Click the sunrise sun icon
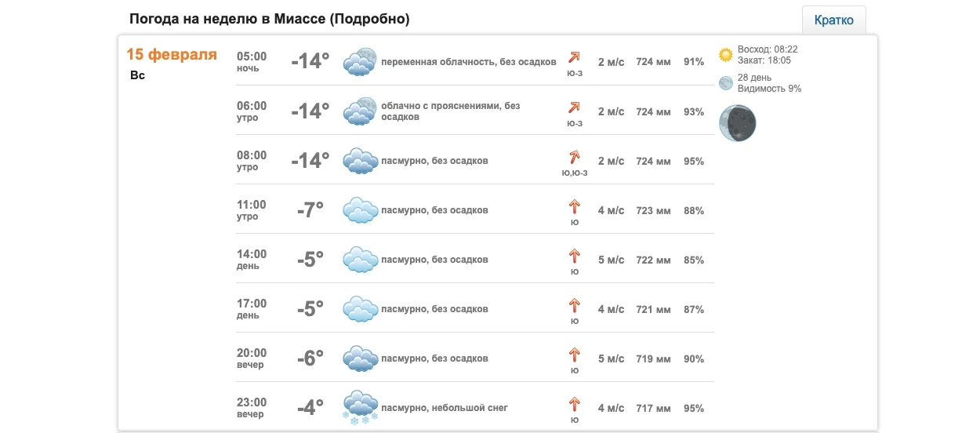Viewport: 980px width, 433px height. 726,55
